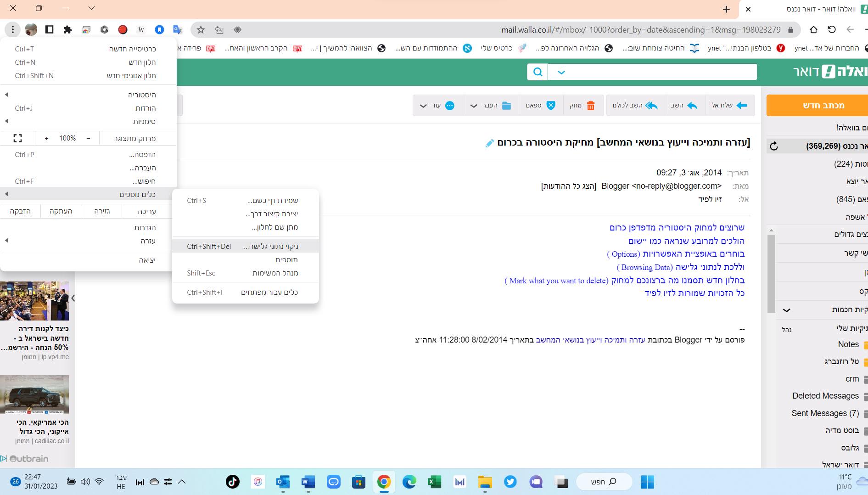Open TikTok from the taskbar

232,482
